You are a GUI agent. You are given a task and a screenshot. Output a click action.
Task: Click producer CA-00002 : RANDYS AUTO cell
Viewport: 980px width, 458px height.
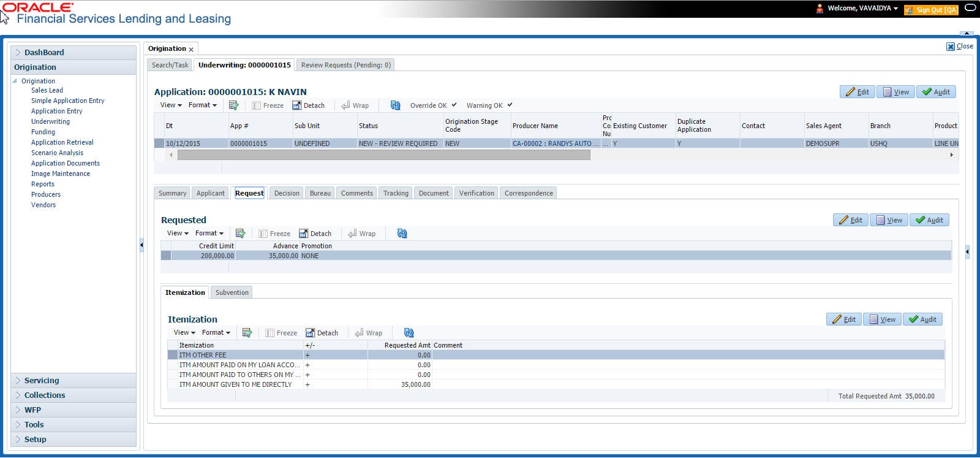556,143
